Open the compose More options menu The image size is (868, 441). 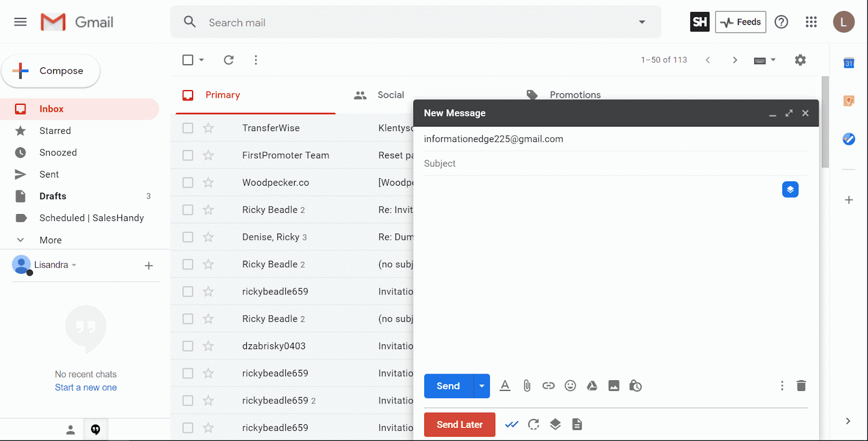click(782, 386)
